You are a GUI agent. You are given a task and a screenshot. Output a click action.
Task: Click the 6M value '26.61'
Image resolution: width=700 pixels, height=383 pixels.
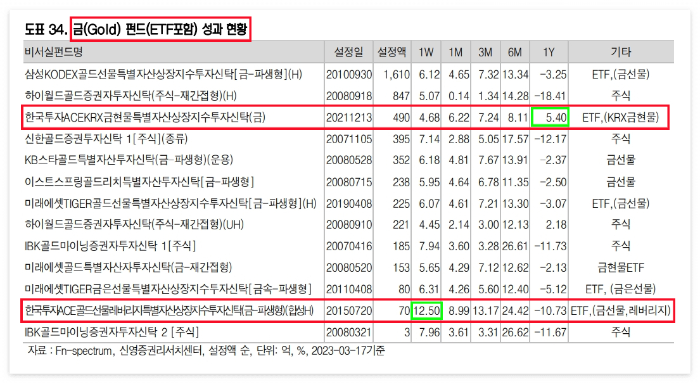[515, 246]
